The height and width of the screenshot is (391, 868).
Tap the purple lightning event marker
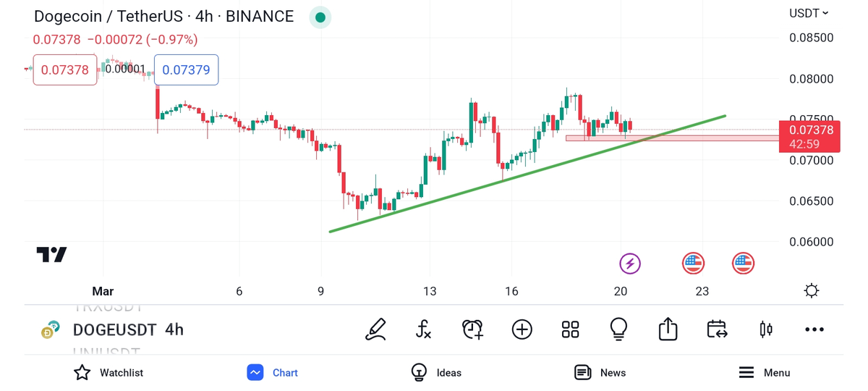point(630,264)
